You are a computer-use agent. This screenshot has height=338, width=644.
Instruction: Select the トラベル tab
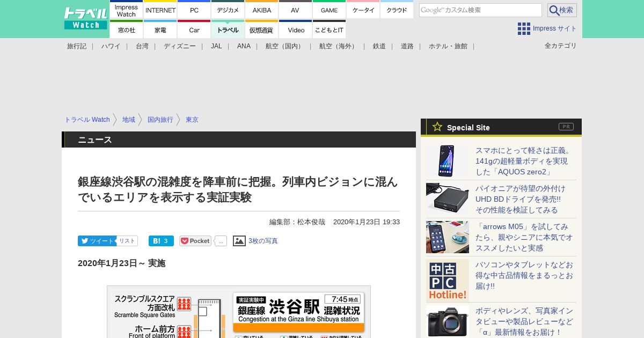228,30
